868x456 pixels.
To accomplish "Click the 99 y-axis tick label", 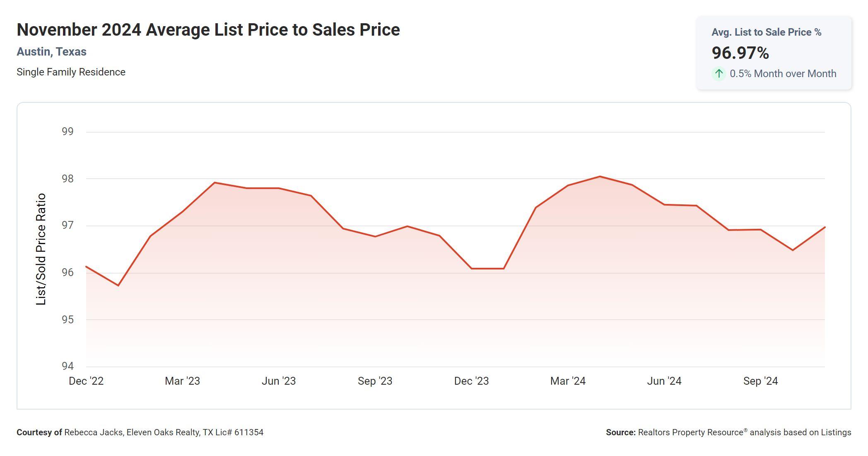I will [x=68, y=132].
